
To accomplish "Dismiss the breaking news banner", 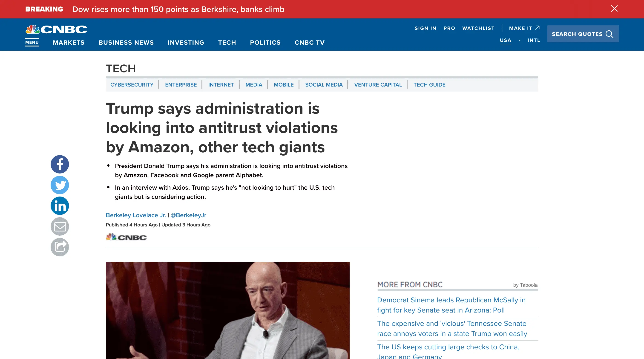I will [614, 9].
